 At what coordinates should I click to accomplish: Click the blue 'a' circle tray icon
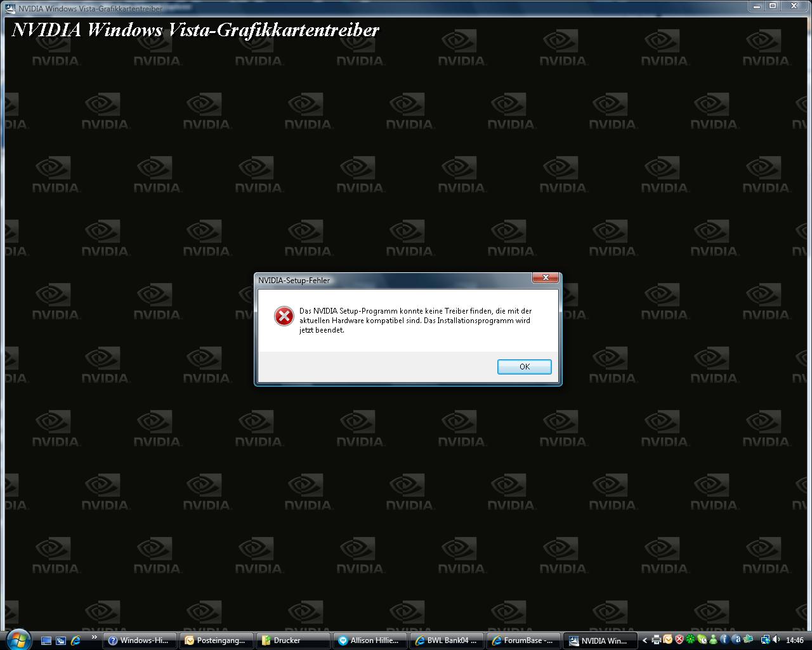pos(737,640)
